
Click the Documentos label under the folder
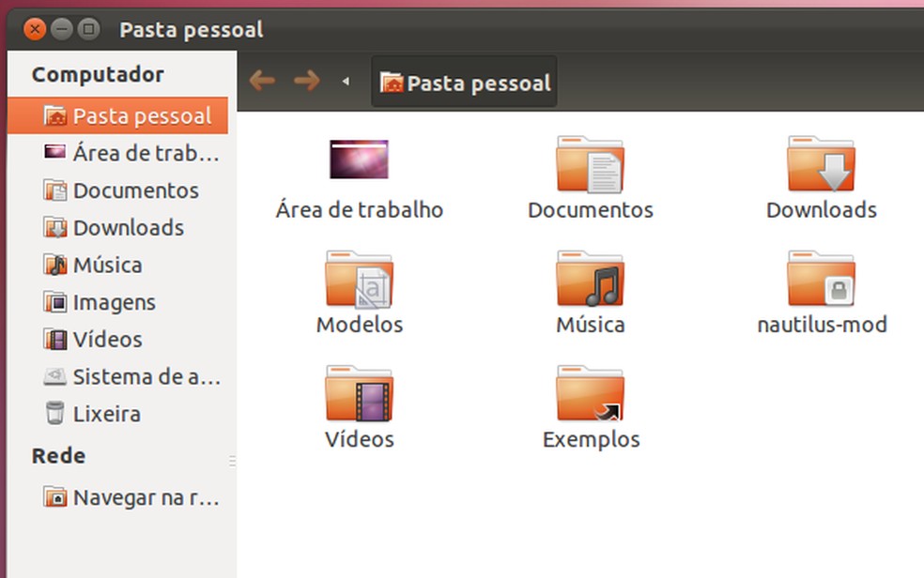tap(591, 209)
